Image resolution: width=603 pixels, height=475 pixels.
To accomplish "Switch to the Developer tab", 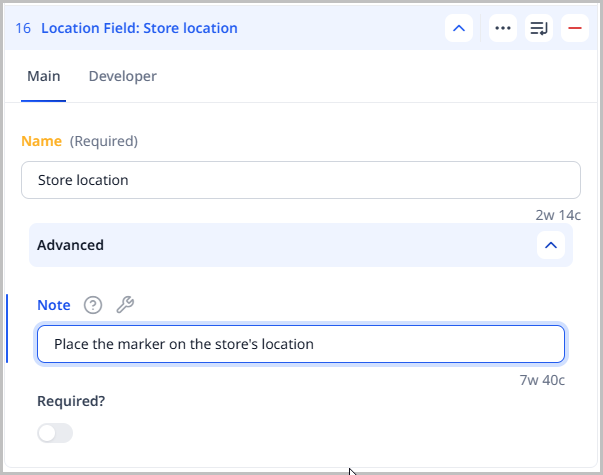I will point(123,76).
